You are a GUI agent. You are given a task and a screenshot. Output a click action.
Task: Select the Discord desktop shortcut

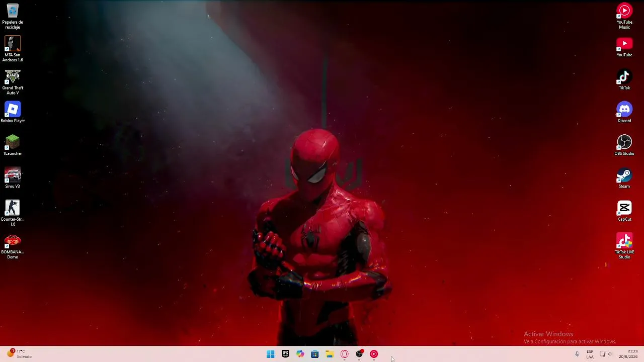coord(624,113)
